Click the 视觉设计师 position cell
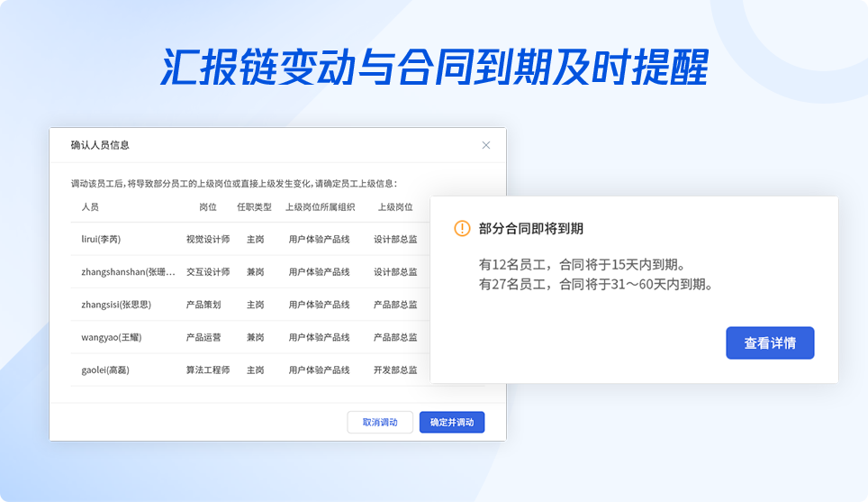The height and width of the screenshot is (502, 868). 208,240
